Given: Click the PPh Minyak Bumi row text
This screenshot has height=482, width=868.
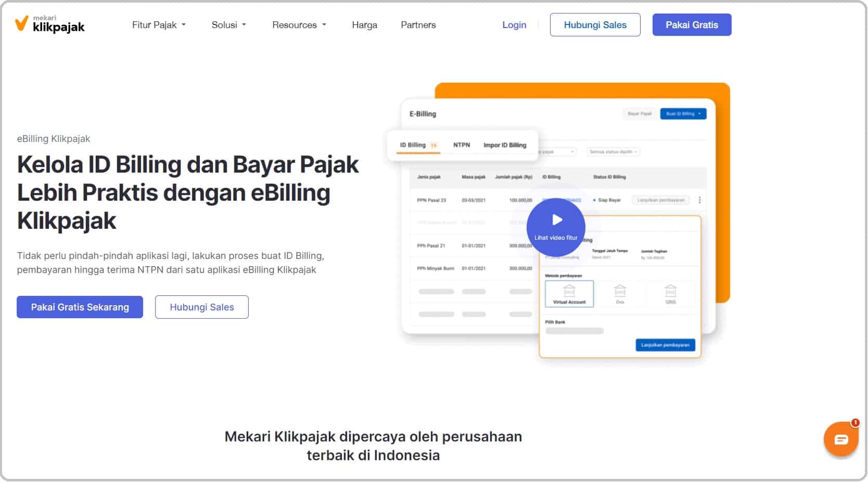Looking at the screenshot, I should coord(436,269).
